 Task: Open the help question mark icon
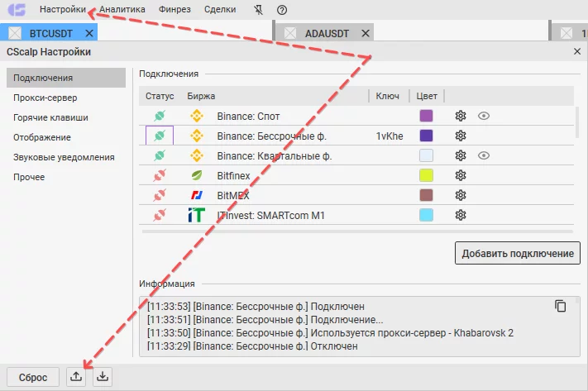click(x=282, y=10)
